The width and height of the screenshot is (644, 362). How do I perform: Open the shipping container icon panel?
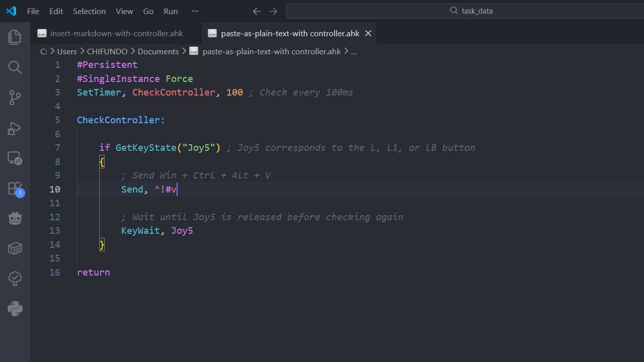15,248
